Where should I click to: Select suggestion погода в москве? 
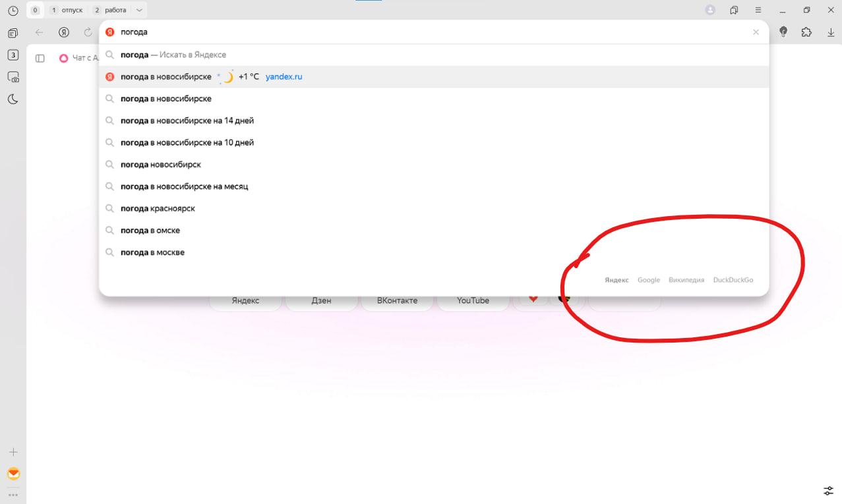[434, 252]
